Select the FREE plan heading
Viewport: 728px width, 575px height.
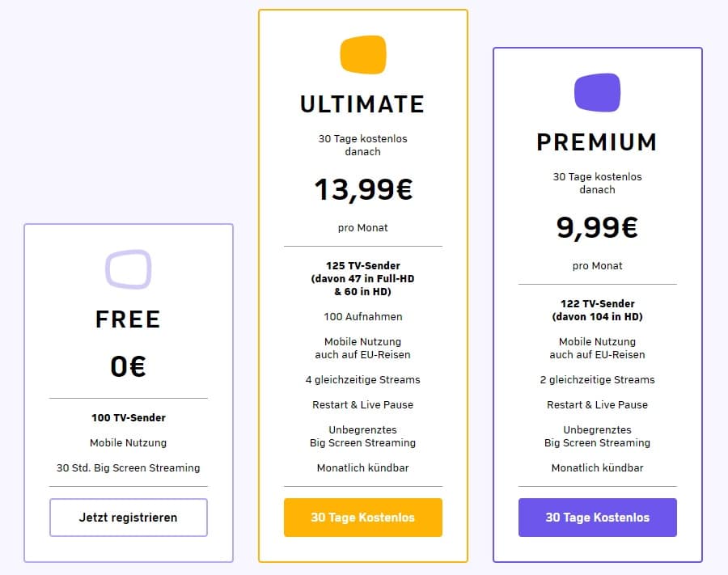[x=128, y=319]
